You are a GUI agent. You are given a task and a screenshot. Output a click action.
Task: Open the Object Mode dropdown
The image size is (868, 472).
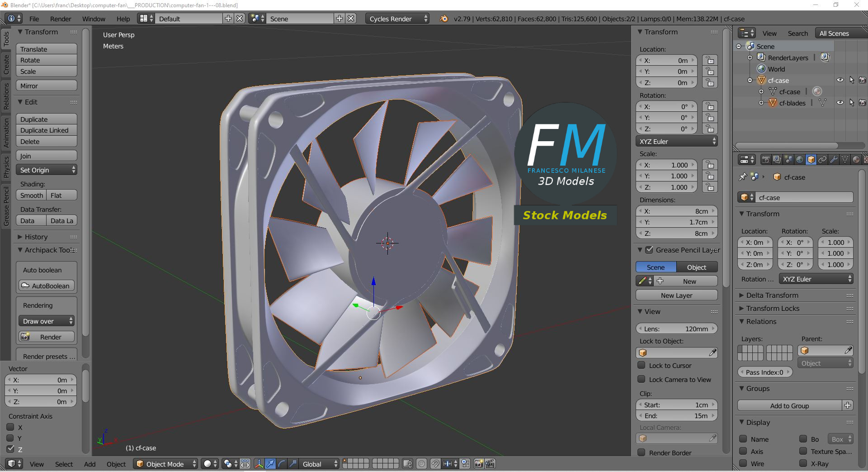tap(165, 464)
